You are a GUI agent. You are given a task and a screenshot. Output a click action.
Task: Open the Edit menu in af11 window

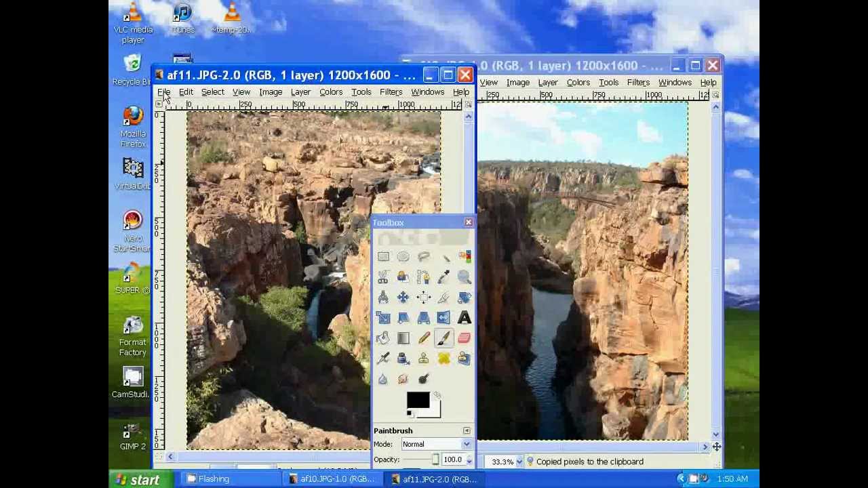pyautogui.click(x=186, y=92)
